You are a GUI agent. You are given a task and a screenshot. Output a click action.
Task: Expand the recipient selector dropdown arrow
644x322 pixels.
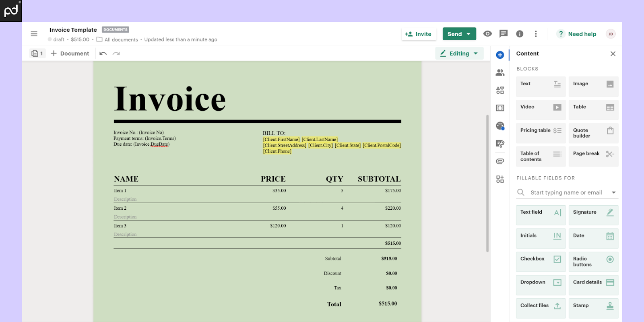[614, 192]
